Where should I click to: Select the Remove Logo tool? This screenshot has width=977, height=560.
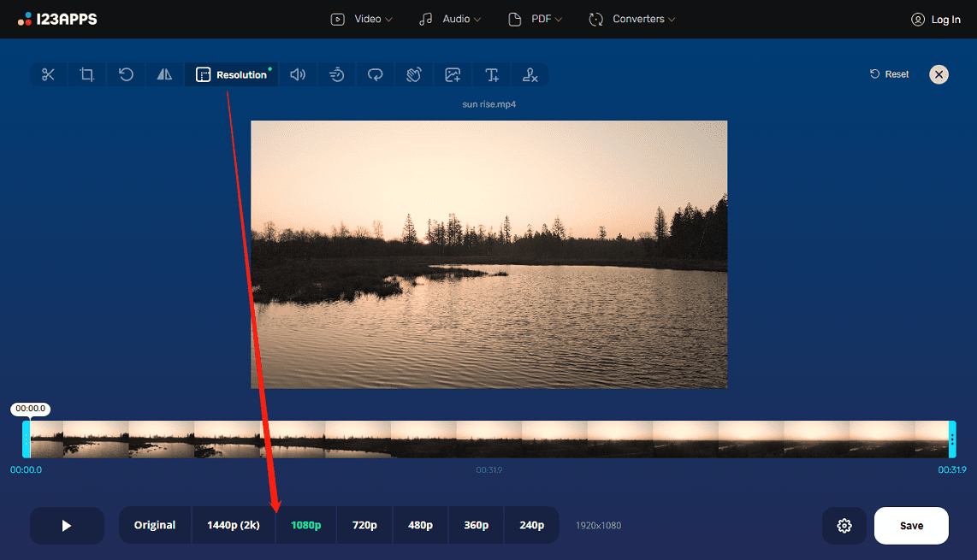point(530,74)
